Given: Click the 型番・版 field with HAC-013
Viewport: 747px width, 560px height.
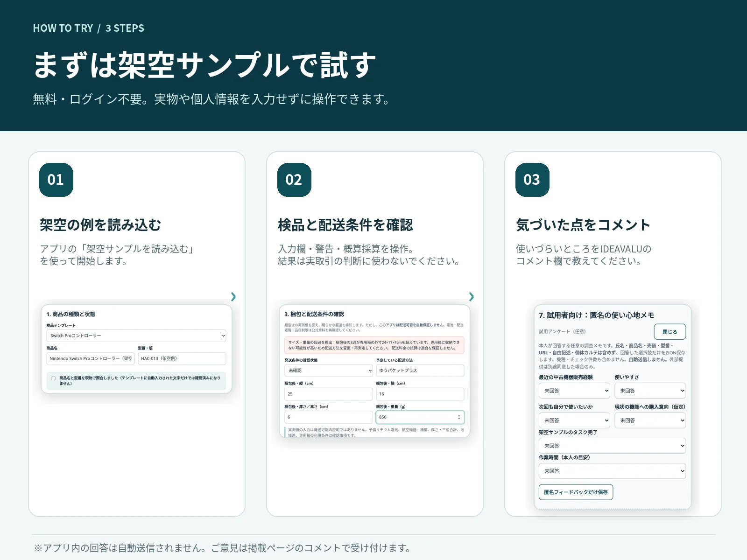Looking at the screenshot, I should pyautogui.click(x=182, y=358).
